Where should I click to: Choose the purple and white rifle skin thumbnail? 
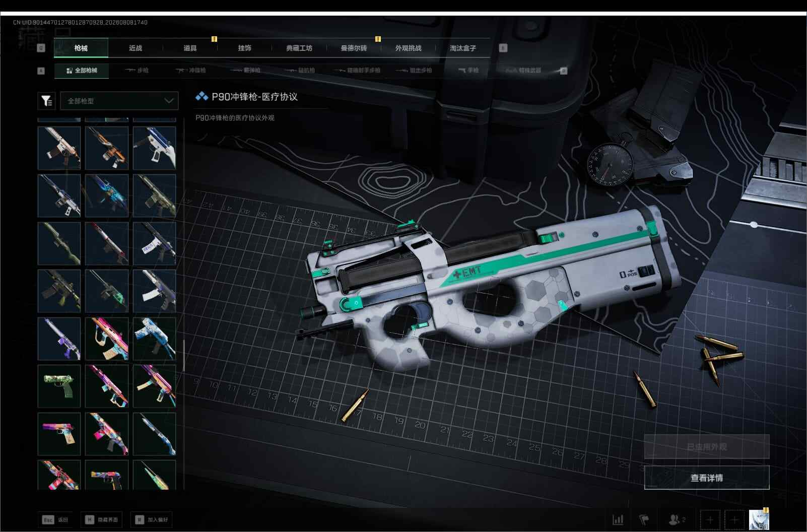59,339
